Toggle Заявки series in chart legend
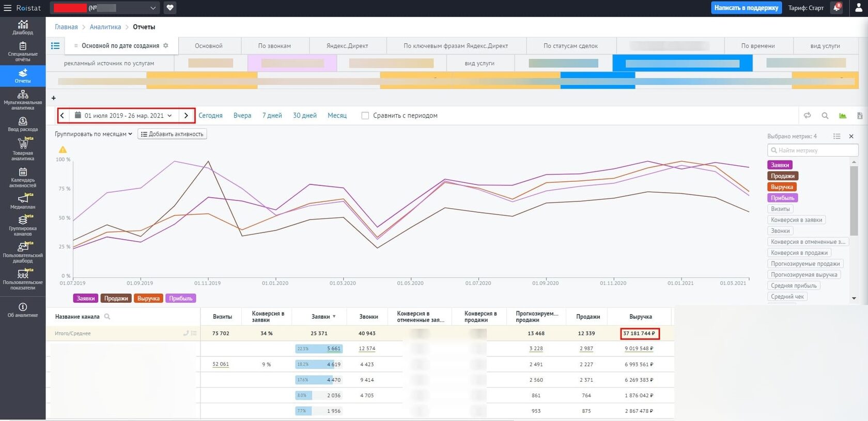 coord(86,299)
